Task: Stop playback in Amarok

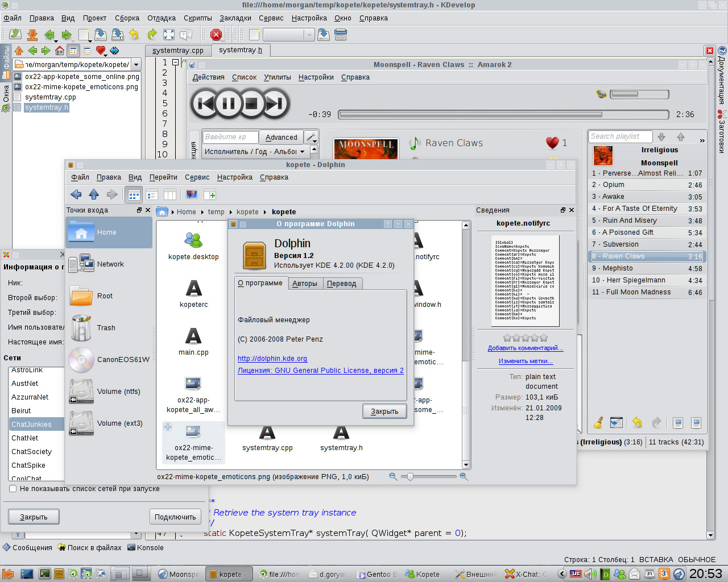Action: (251, 103)
